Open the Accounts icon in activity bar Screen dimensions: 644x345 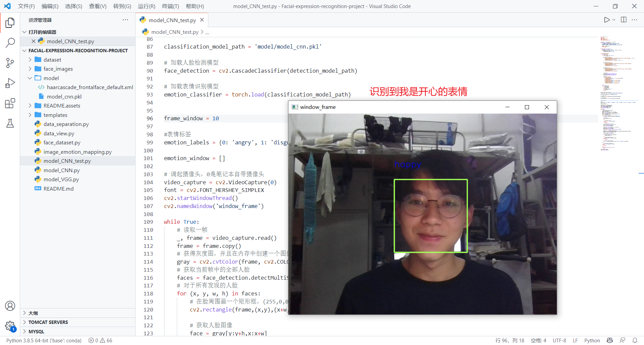click(x=10, y=306)
